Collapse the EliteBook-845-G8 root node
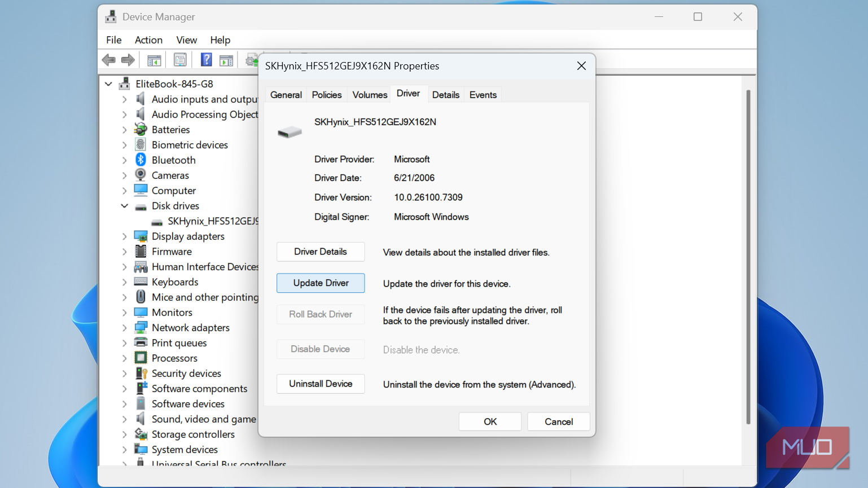The image size is (868, 488). pos(108,84)
